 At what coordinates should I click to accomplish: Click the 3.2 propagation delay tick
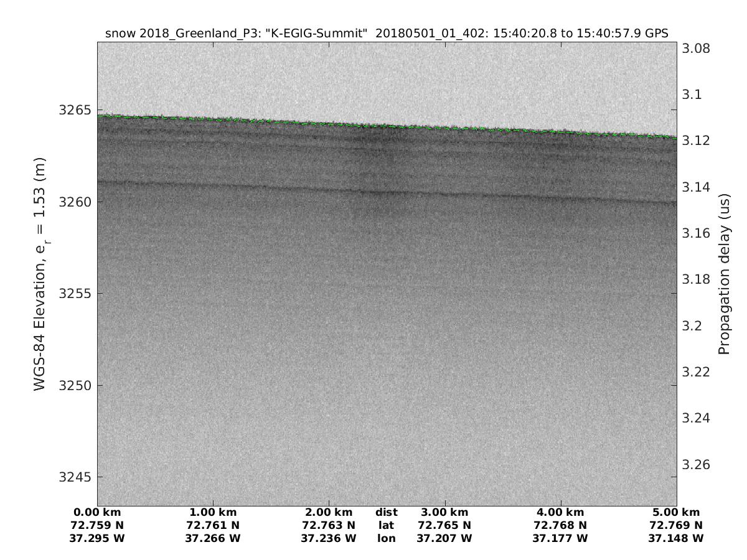693,326
